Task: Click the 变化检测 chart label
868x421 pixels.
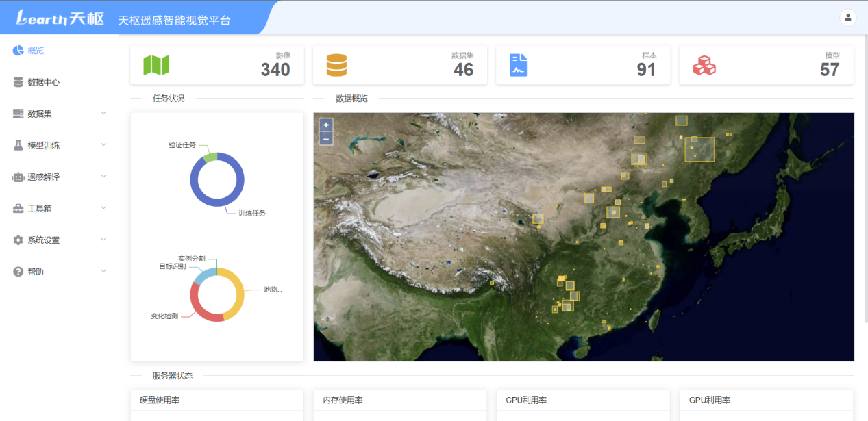Action: tap(164, 316)
